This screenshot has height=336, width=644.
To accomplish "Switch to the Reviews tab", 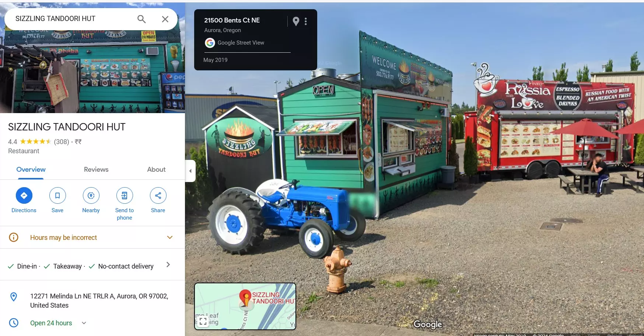I will pyautogui.click(x=96, y=169).
